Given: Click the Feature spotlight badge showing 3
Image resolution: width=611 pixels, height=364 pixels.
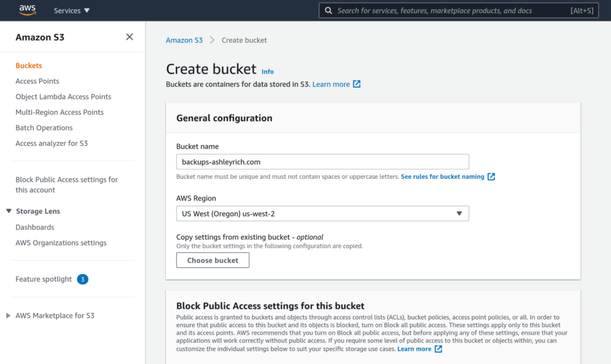Looking at the screenshot, I should pos(82,279).
